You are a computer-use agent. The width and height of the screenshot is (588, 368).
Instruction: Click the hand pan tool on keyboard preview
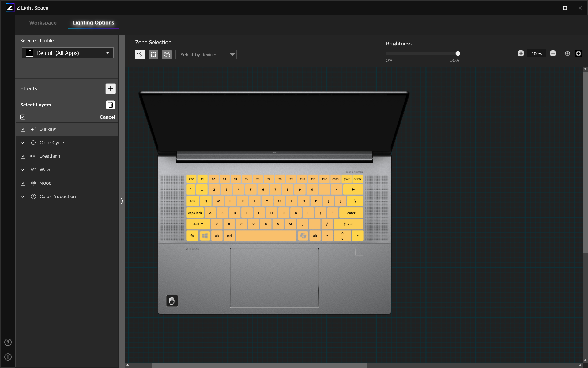click(x=172, y=301)
